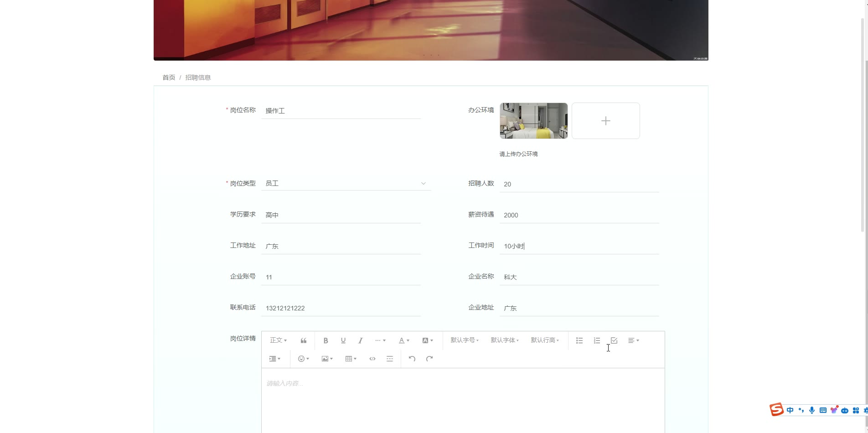Viewport: 868px width, 433px height.
Task: Click the 工作时间 field with 10小时
Action: pyautogui.click(x=579, y=246)
